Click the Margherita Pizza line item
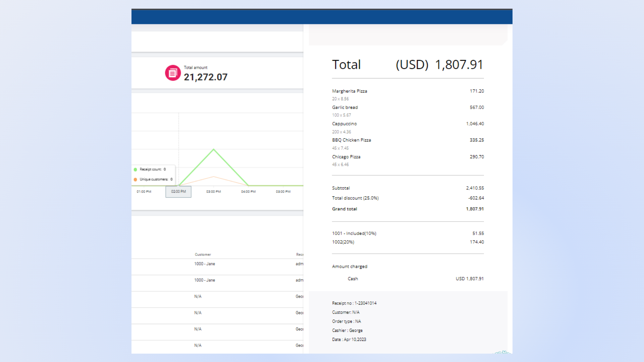The image size is (644, 362). 350,91
